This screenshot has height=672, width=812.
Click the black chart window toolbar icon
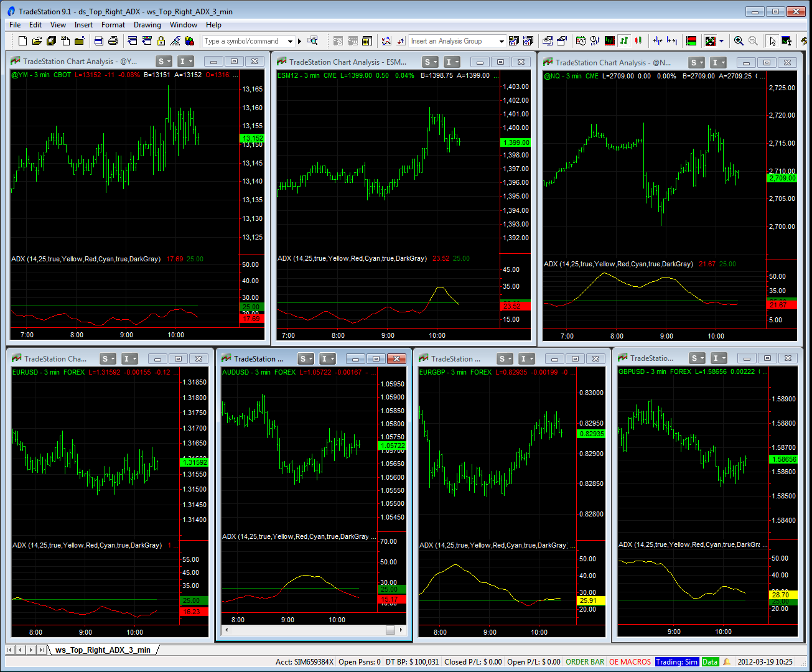tap(609, 41)
